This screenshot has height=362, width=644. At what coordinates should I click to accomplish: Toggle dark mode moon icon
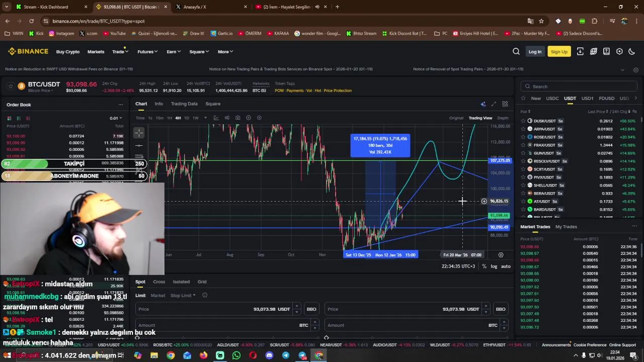pyautogui.click(x=632, y=51)
